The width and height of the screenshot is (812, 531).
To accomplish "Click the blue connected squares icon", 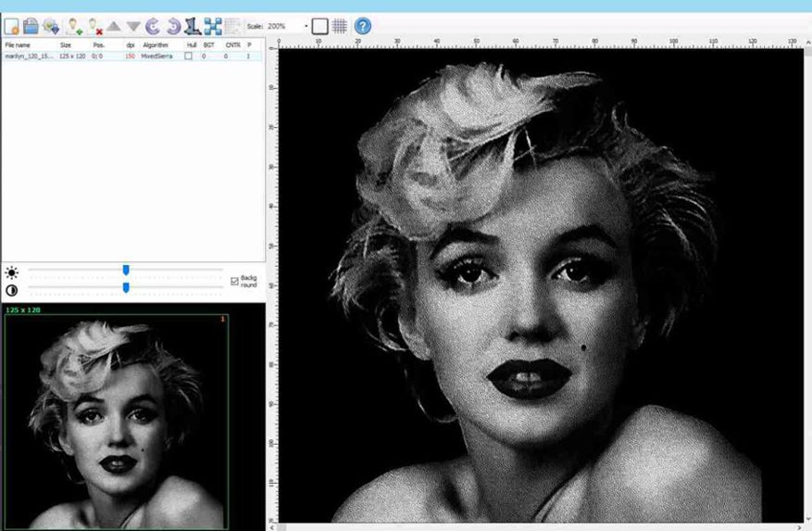I will [213, 26].
